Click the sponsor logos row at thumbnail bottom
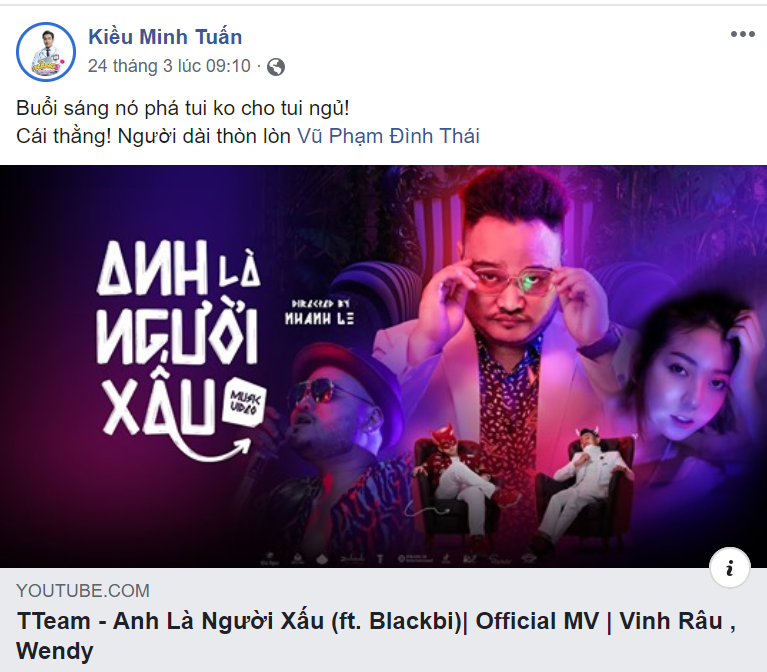Viewport: 767px width, 672px height. tap(399, 558)
